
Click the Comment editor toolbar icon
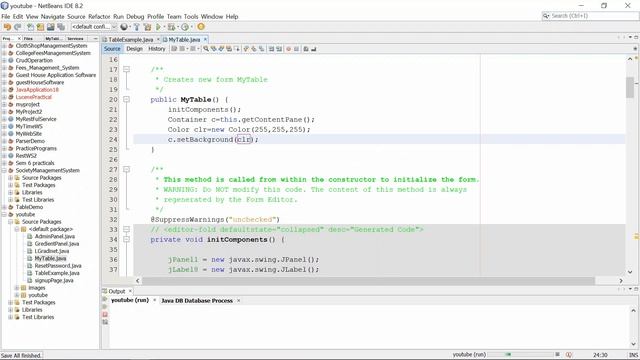click(x=305, y=49)
